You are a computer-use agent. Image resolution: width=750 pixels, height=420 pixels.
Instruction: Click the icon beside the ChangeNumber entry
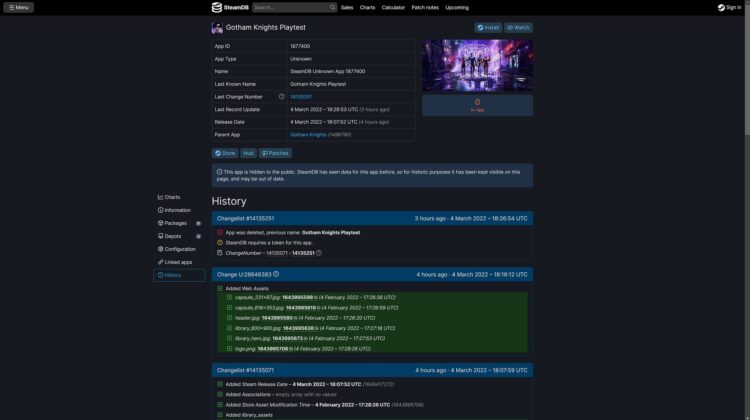click(220, 253)
